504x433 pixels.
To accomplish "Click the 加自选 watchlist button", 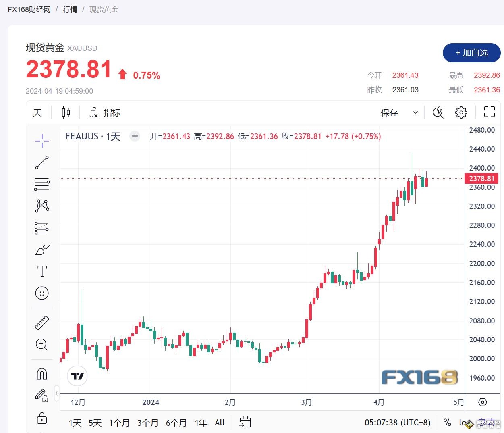I will pyautogui.click(x=471, y=53).
